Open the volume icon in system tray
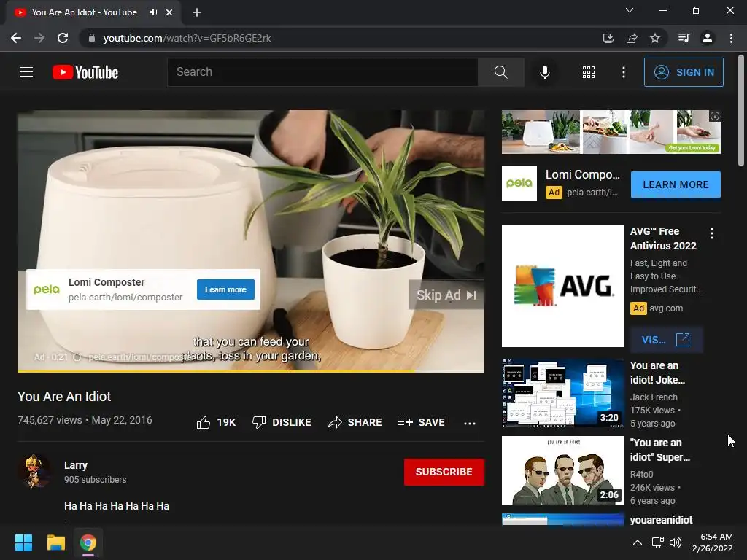The image size is (747, 560). coord(675,542)
